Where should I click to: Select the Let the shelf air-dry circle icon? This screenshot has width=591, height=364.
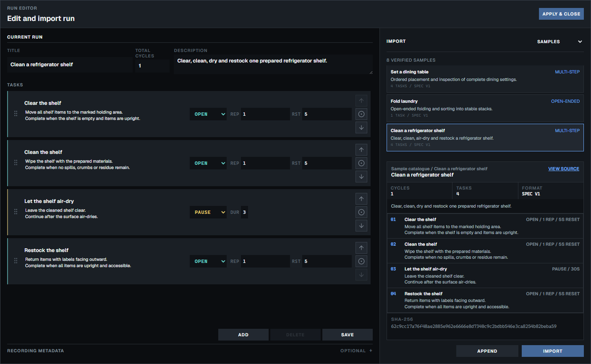click(x=361, y=212)
